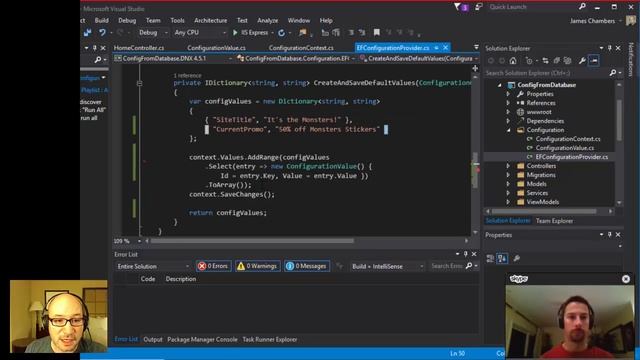This screenshot has height=360, width=640.
Task: Click the Skype logo on call window
Action: tap(519, 279)
